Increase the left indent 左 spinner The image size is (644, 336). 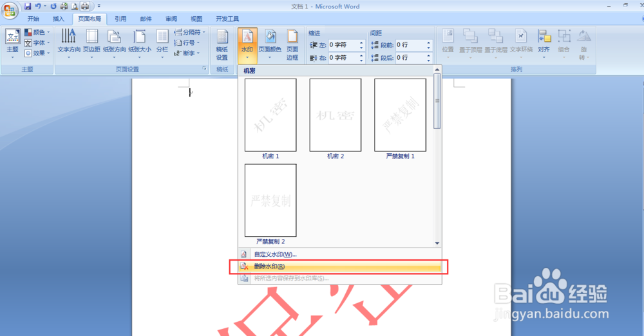pyautogui.click(x=361, y=42)
